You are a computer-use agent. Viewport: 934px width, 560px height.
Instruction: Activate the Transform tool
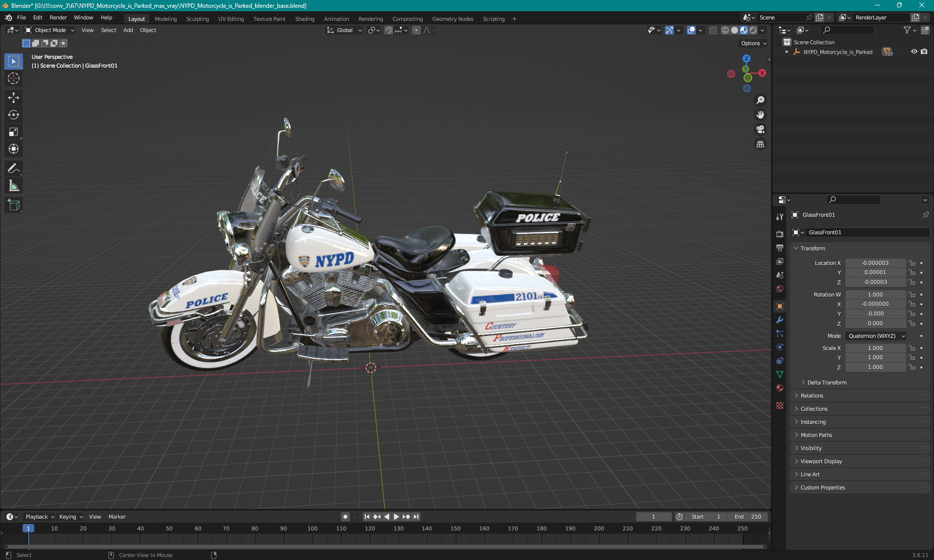click(x=14, y=149)
